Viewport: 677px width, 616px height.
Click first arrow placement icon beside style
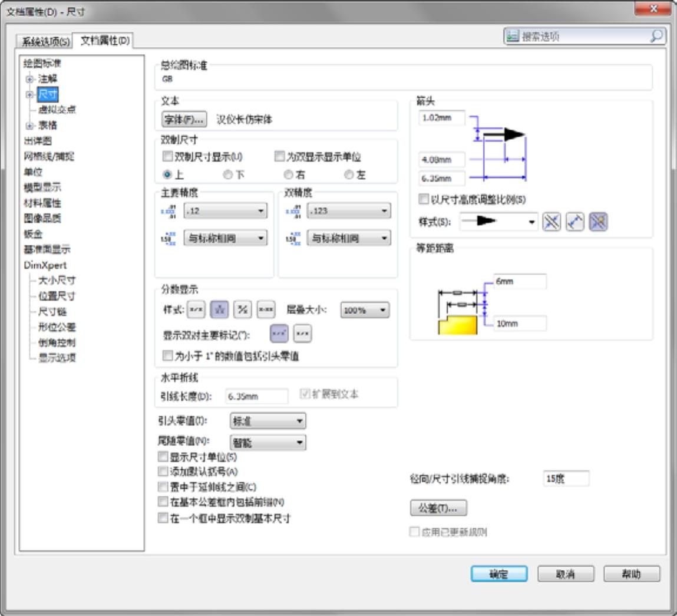coord(551,222)
